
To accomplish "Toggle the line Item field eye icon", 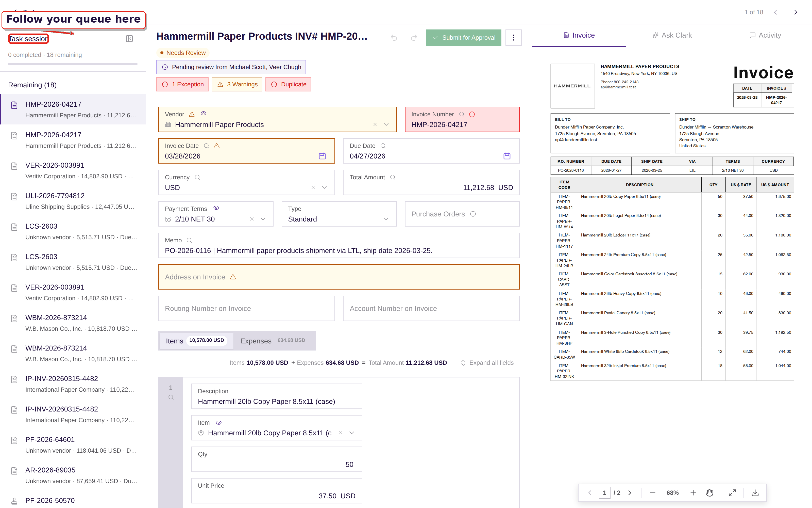I will coord(219,423).
